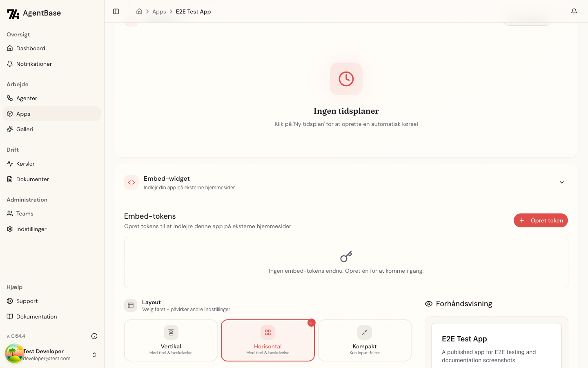588x368 pixels.
Task: Open the notifications bell in the header
Action: pyautogui.click(x=574, y=11)
